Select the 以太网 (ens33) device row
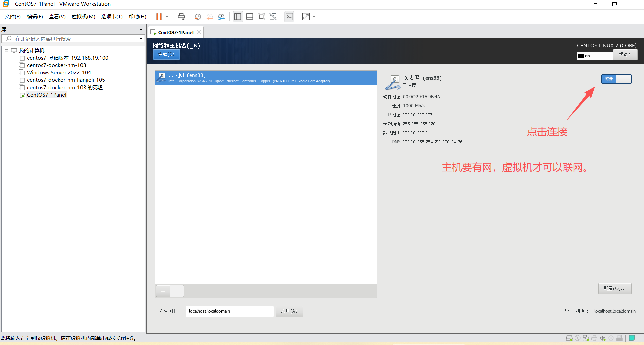This screenshot has height=345, width=644. tap(266, 78)
